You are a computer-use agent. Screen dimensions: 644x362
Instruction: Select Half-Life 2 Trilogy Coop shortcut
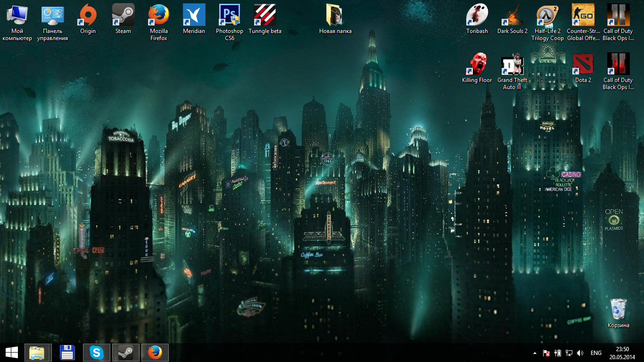547,22
